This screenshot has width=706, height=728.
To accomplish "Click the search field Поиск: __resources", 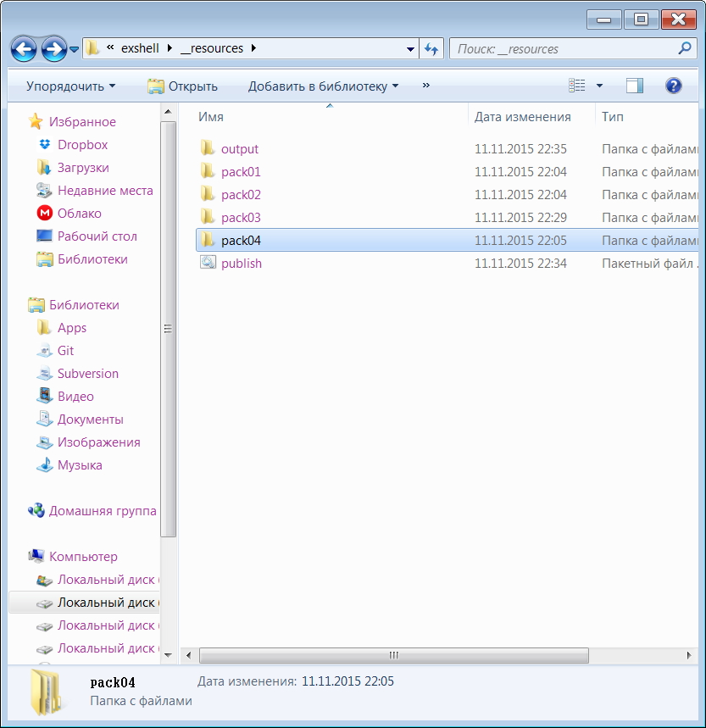I will point(564,49).
